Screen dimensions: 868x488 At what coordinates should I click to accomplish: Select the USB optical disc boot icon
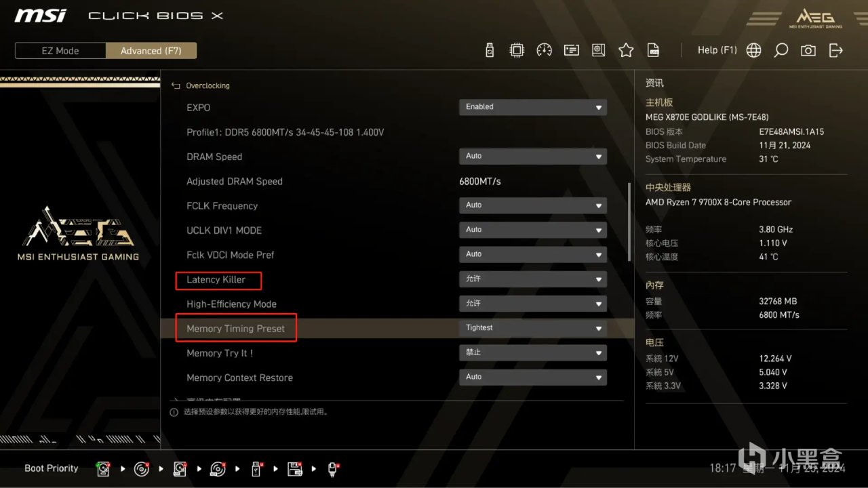point(218,468)
